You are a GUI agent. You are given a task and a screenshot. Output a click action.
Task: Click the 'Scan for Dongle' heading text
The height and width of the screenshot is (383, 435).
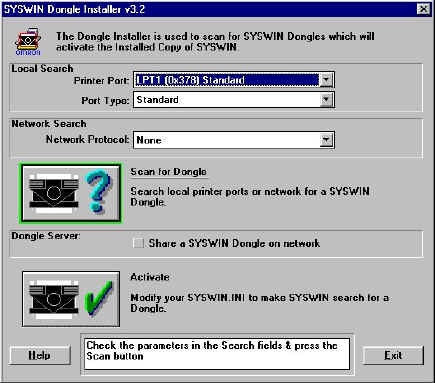tap(168, 172)
